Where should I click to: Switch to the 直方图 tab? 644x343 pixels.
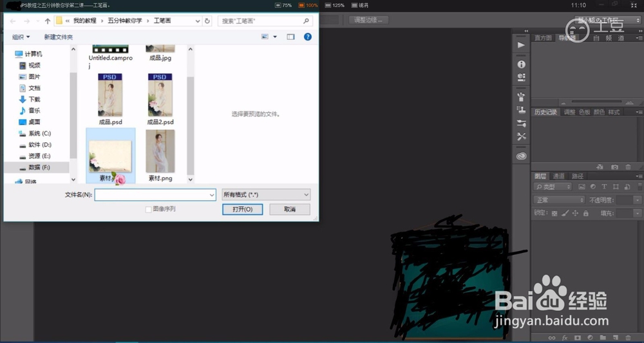(x=543, y=38)
